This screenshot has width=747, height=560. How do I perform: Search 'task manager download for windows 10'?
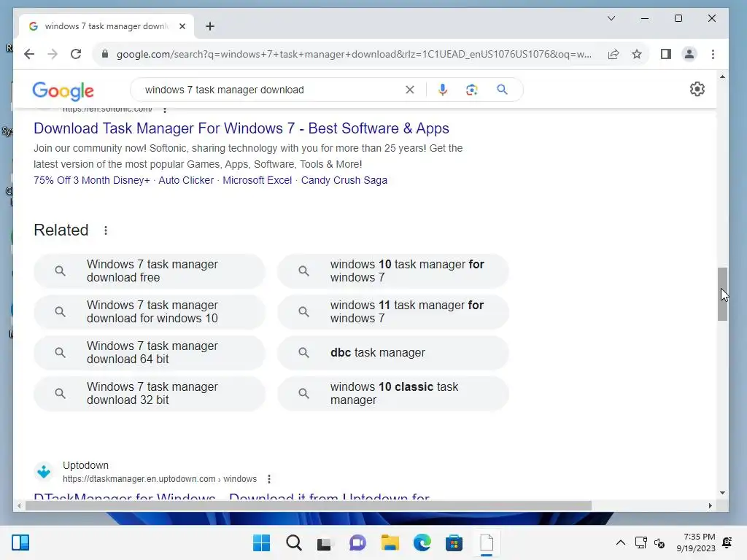click(149, 312)
